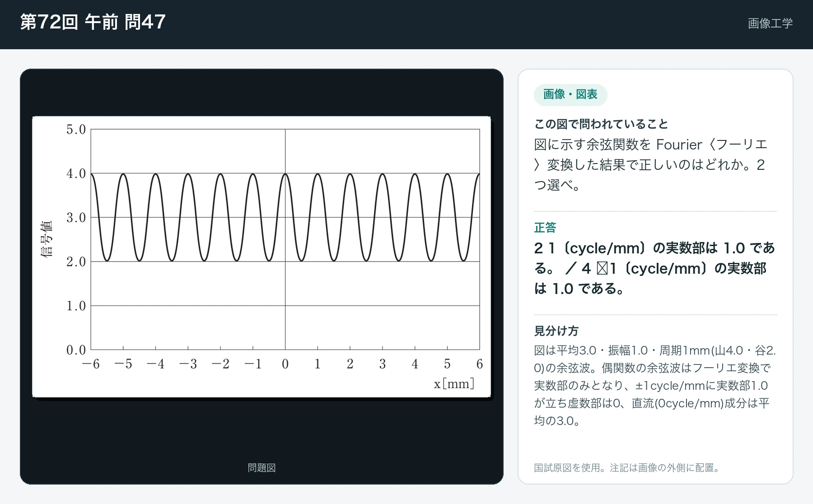Click the 問題図 caption under the graph

[262, 467]
